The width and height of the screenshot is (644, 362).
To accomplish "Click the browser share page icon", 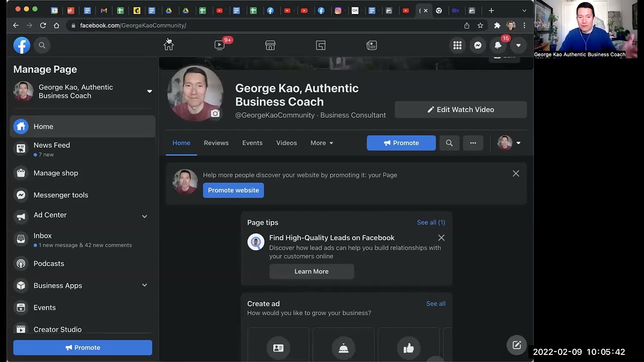I will coord(467,25).
